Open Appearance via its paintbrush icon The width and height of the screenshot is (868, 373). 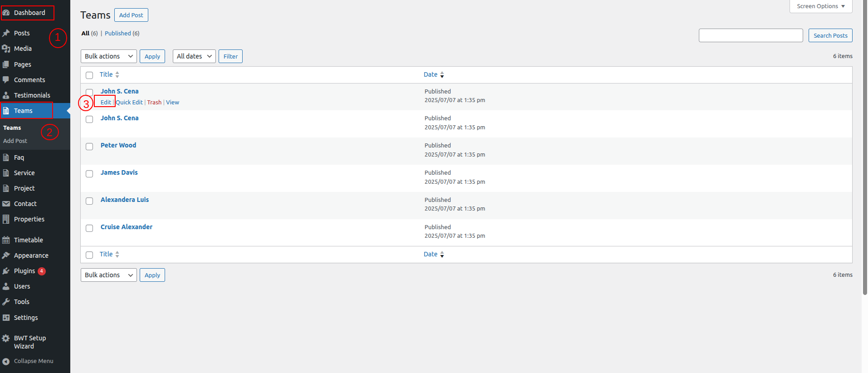(x=6, y=255)
